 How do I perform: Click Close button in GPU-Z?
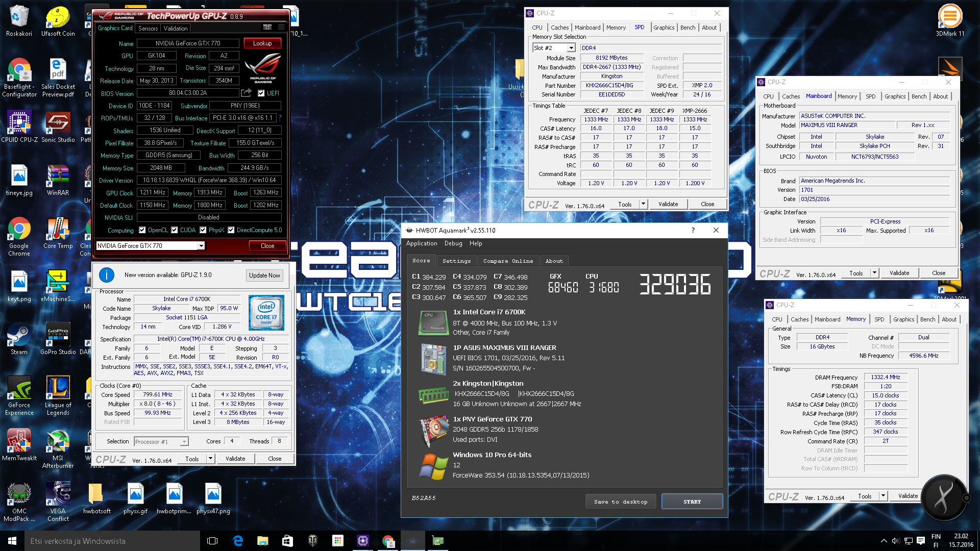tap(267, 246)
